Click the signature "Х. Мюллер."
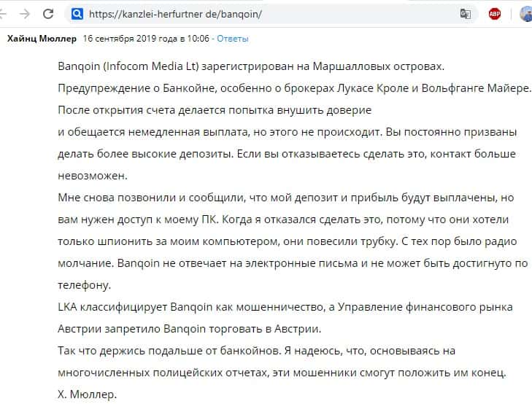The height and width of the screenshot is (404, 532). pyautogui.click(x=88, y=395)
